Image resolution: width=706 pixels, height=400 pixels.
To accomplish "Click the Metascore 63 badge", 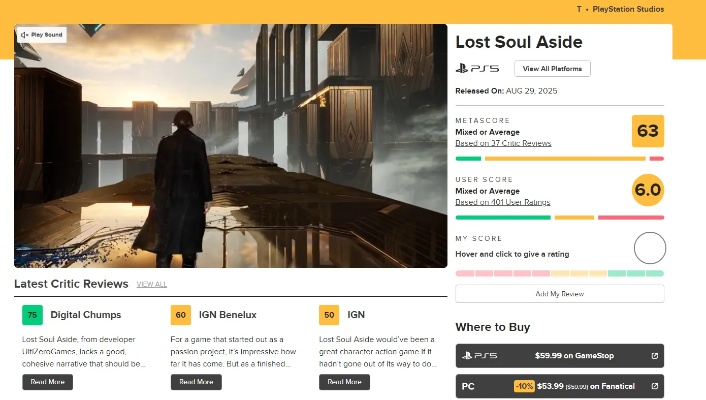I will tap(648, 131).
